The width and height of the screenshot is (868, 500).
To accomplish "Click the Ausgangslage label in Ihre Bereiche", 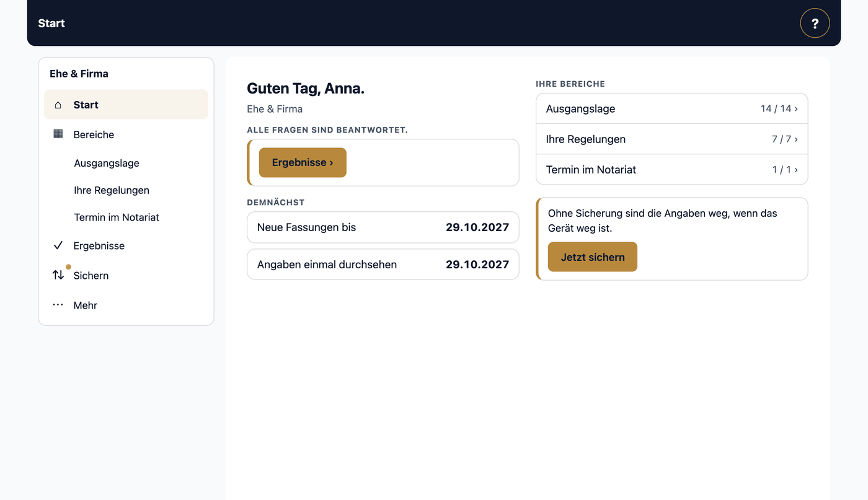I will click(580, 108).
